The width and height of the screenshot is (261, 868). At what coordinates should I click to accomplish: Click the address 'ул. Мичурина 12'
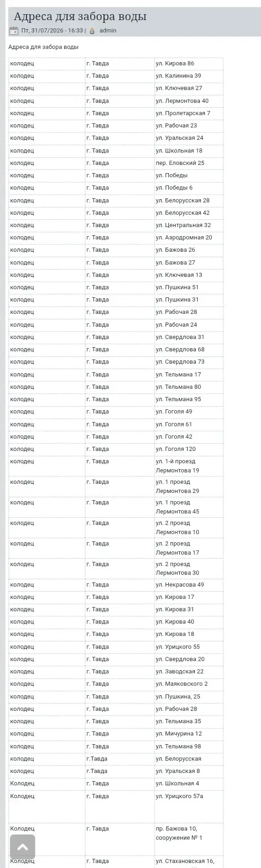[x=178, y=734]
